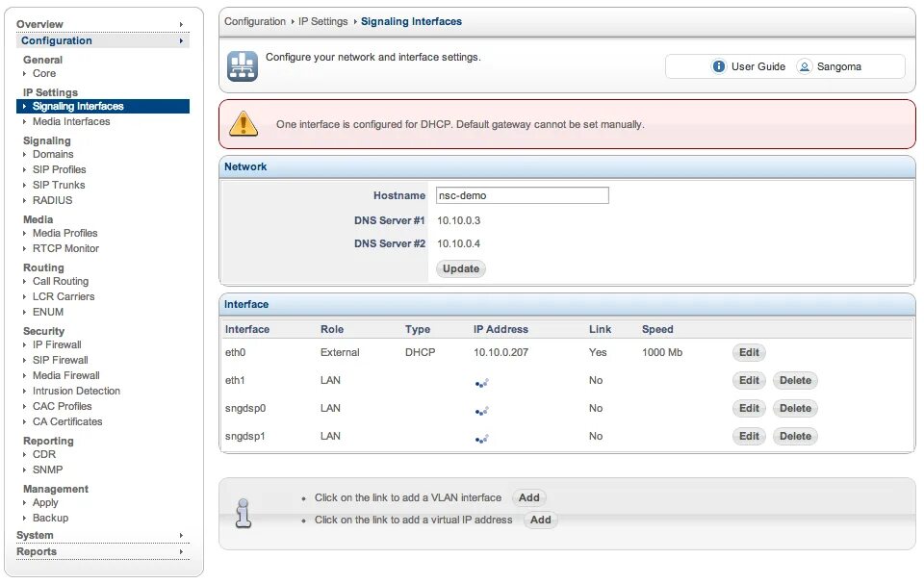This screenshot has height=584, width=924.
Task: Open RTCP Monitor page
Action: point(65,248)
